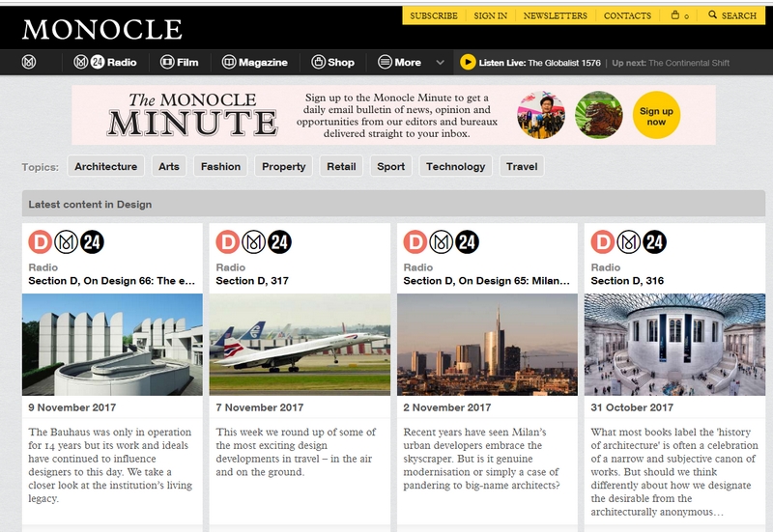Filter by Technology topic
Screen dimensions: 773x532
point(455,166)
